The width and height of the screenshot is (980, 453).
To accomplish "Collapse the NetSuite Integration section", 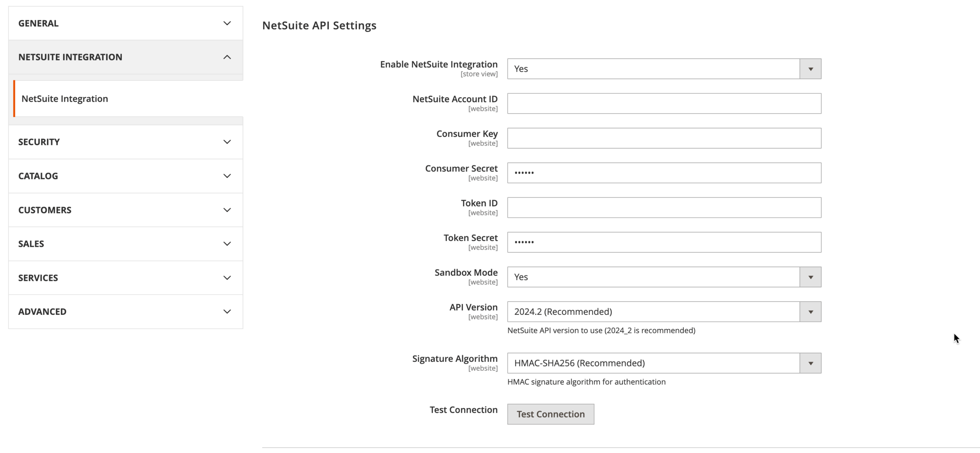I will [x=227, y=57].
